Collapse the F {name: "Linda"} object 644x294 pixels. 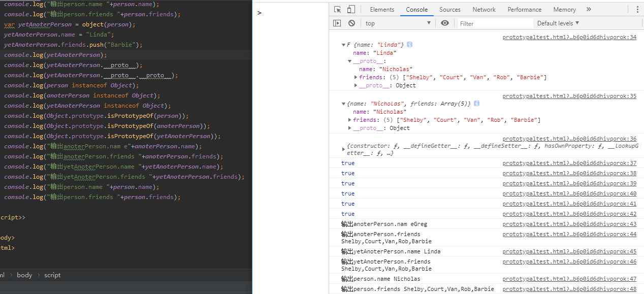point(344,45)
